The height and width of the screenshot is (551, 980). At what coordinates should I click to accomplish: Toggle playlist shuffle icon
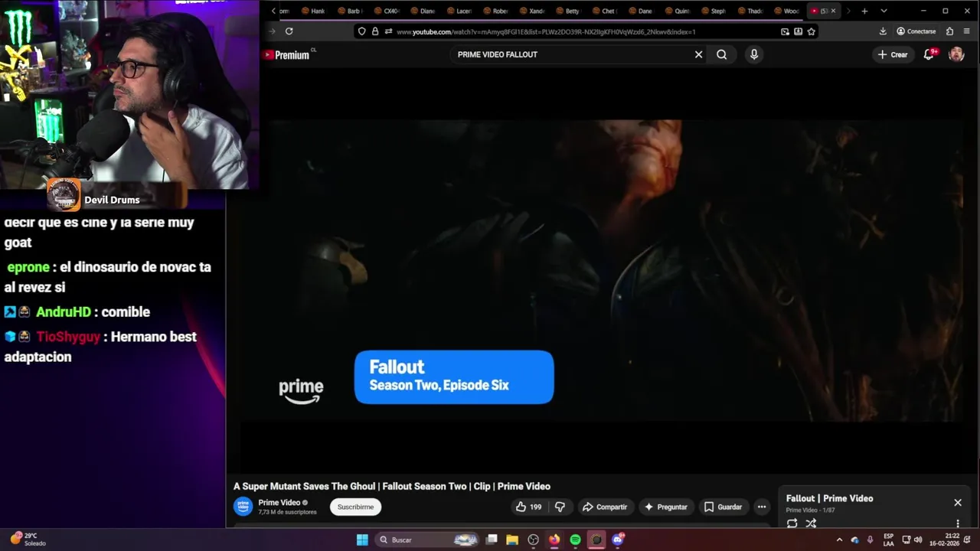point(811,523)
